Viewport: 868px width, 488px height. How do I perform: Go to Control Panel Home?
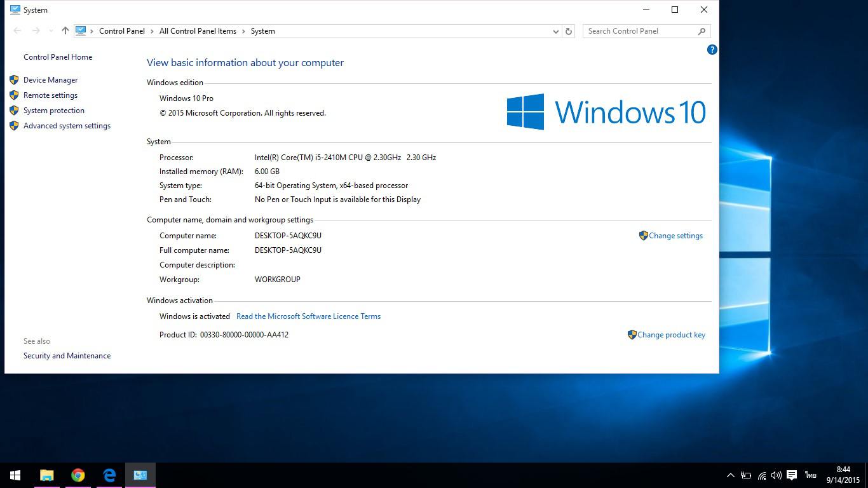point(58,57)
